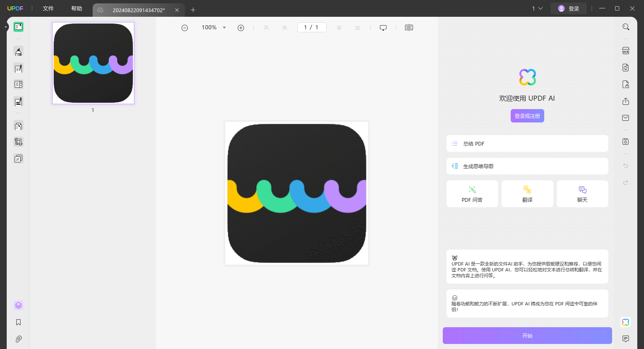This screenshot has height=349, width=644.
Task: Expand the 100% zoom level dropdown
Action: point(224,28)
